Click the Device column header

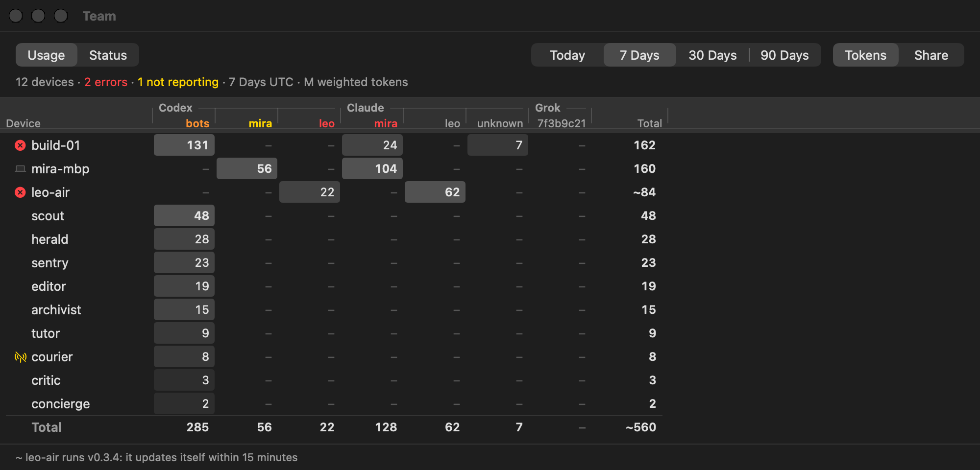pos(23,123)
